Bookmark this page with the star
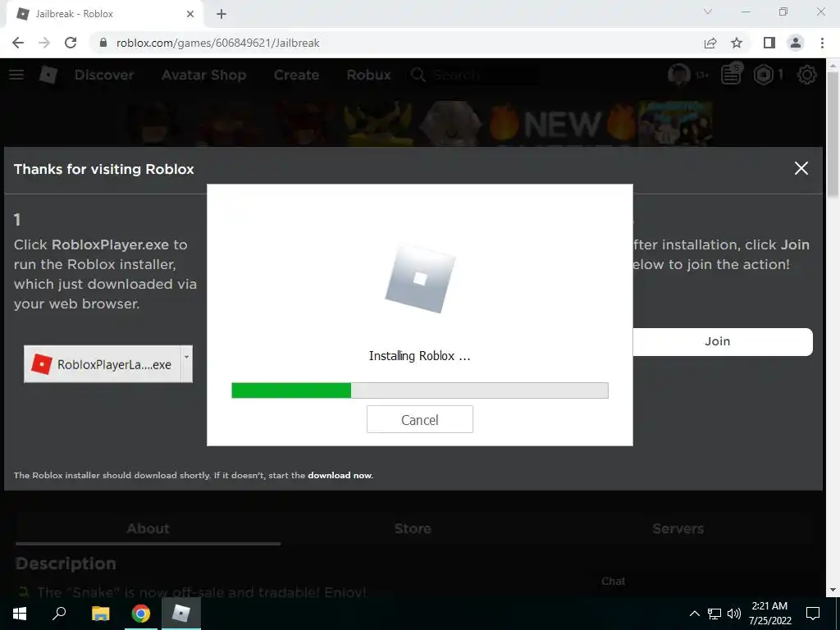840x630 pixels. point(737,43)
